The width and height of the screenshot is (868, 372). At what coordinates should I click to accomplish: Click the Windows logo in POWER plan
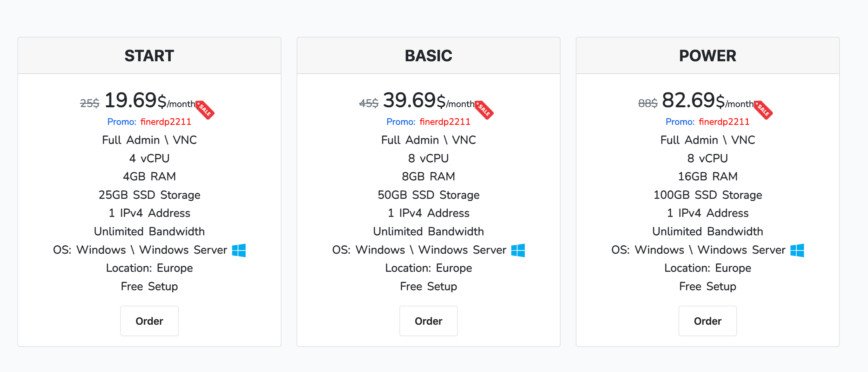[x=797, y=250]
